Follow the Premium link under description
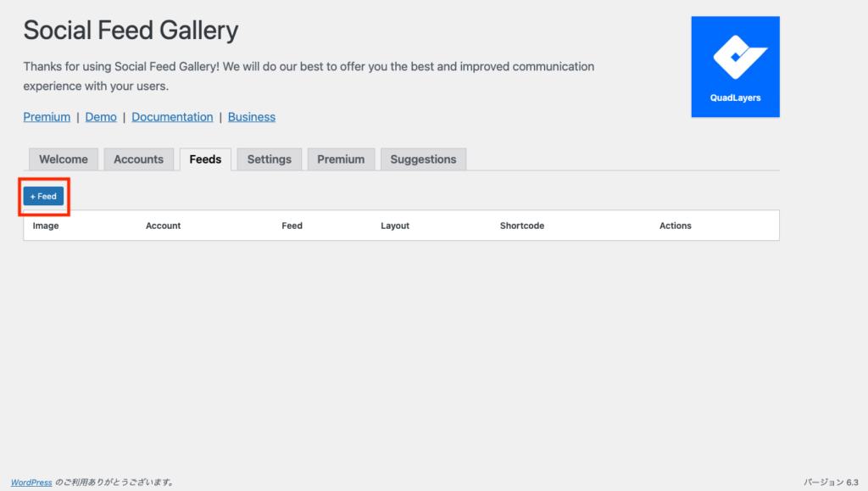Viewport: 868px width, 491px height. 47,117
